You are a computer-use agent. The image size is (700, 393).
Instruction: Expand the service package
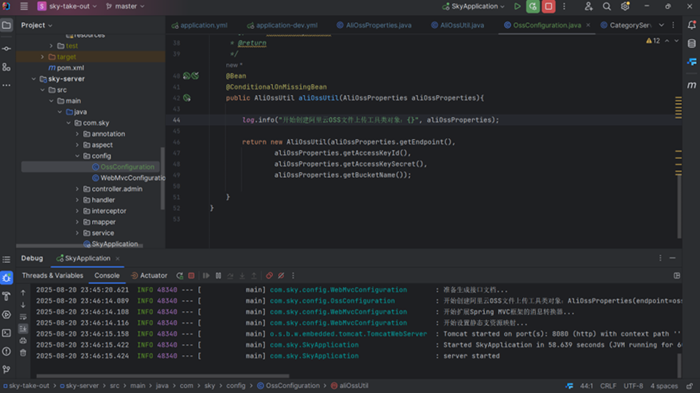point(77,233)
